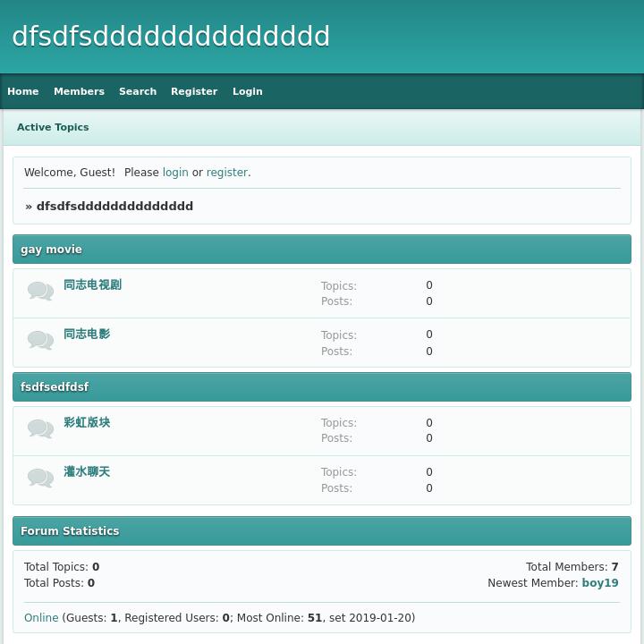Open the 同志电视剧 forum
644x644 pixels.
pos(92,285)
